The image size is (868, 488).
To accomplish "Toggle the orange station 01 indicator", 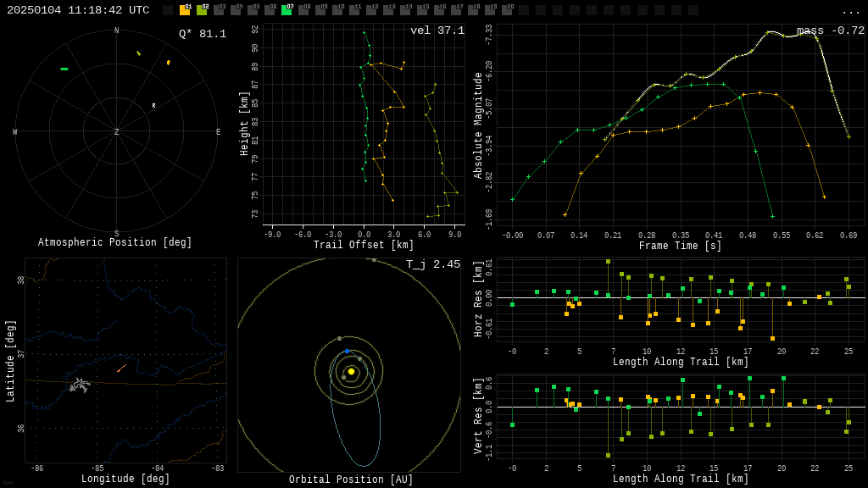I will [x=185, y=10].
